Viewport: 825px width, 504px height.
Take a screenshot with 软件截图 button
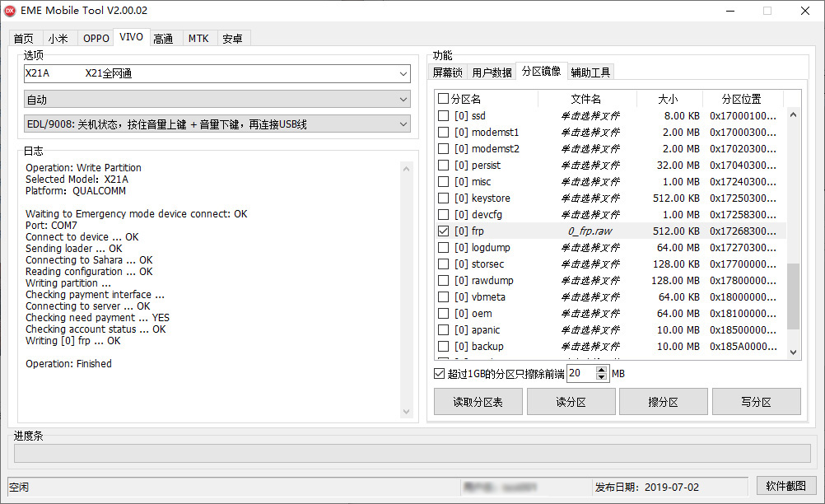(785, 486)
